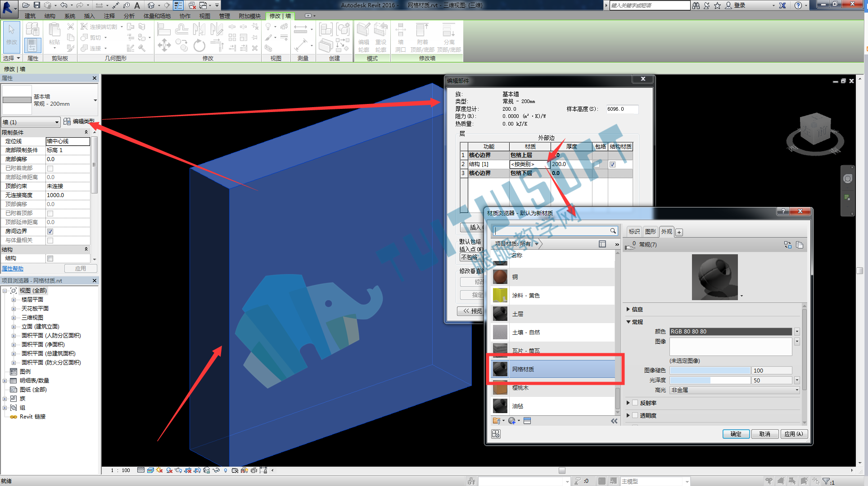Expand the 楼层平面 tree node
The width and height of the screenshot is (868, 486).
14,300
